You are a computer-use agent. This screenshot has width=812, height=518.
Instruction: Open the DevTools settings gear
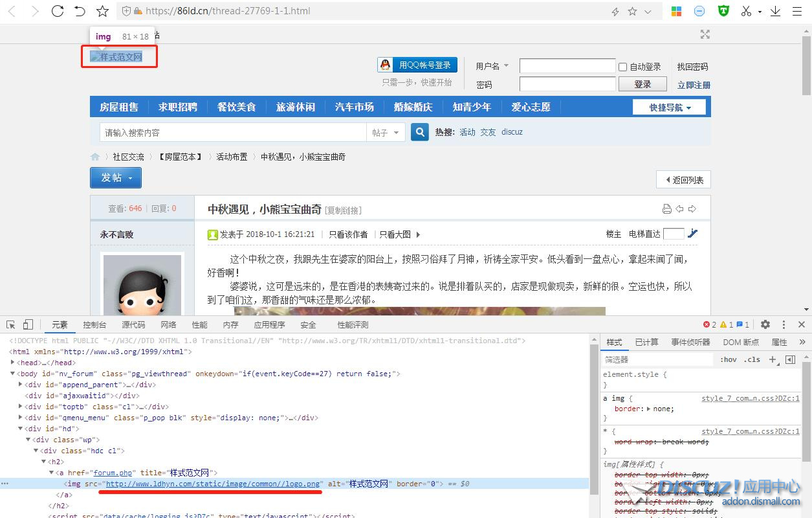tap(765, 324)
